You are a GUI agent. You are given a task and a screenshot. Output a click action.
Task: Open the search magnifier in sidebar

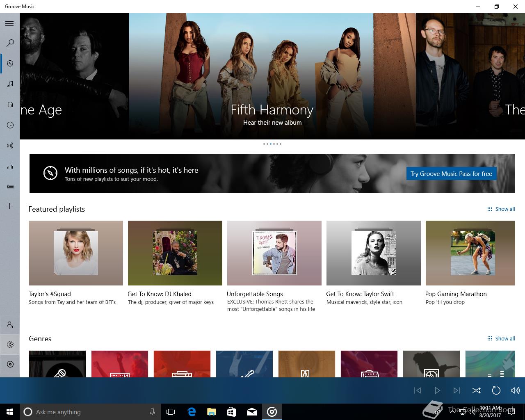click(x=10, y=43)
